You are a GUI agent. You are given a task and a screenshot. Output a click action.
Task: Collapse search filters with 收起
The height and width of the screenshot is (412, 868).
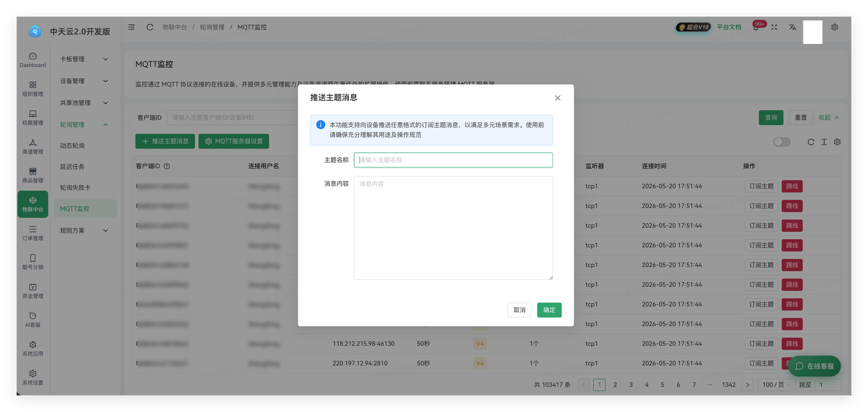pos(829,118)
